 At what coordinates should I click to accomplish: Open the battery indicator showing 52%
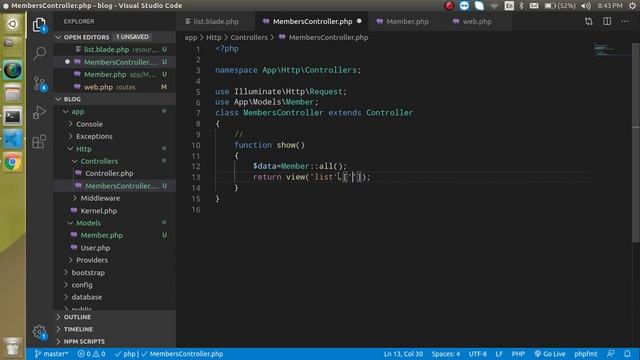[560, 6]
